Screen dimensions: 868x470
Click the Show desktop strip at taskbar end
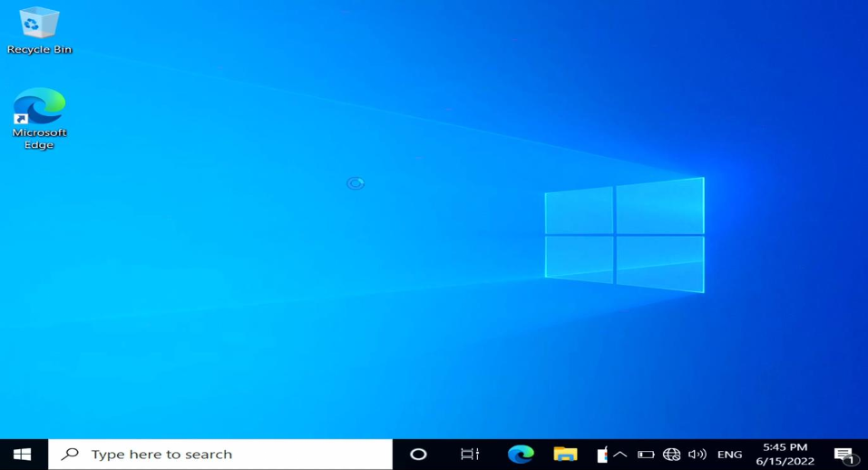coord(865,455)
